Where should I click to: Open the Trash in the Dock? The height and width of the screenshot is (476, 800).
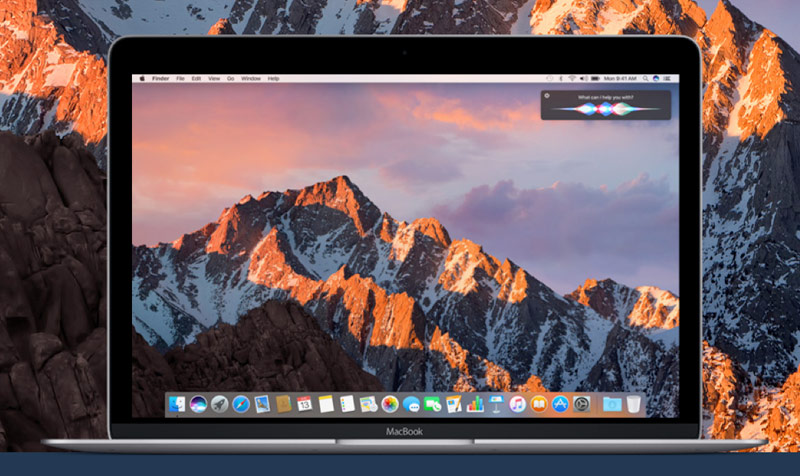(634, 405)
